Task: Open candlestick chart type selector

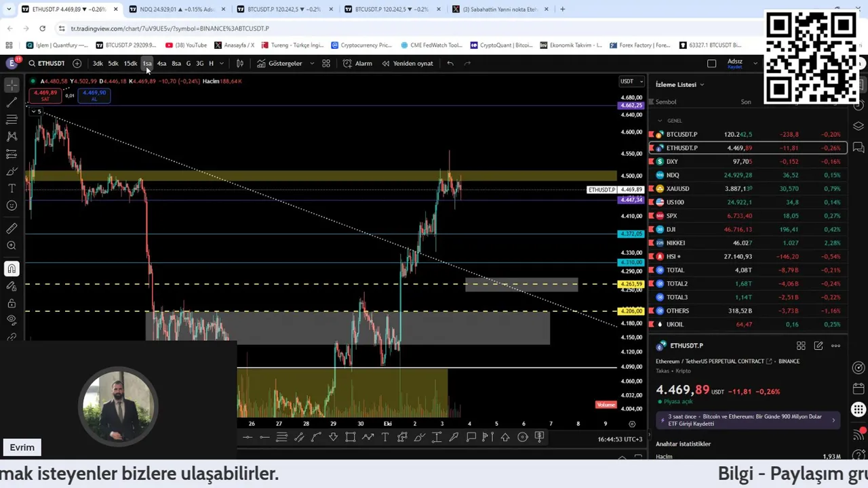Action: tap(240, 63)
